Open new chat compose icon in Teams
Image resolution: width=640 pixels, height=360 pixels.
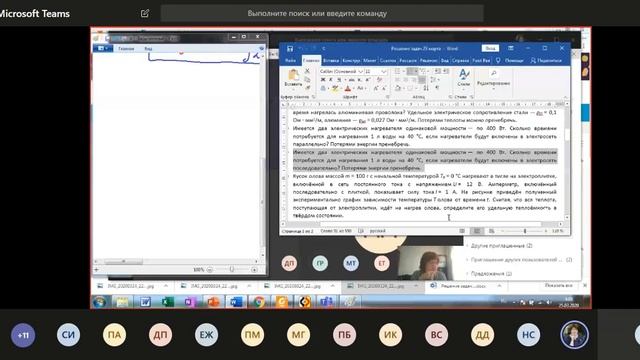coord(145,13)
